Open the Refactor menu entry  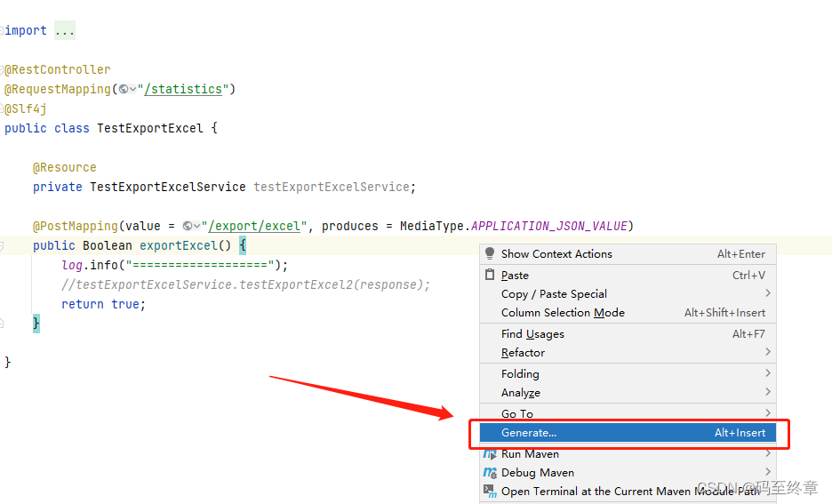pyautogui.click(x=628, y=352)
